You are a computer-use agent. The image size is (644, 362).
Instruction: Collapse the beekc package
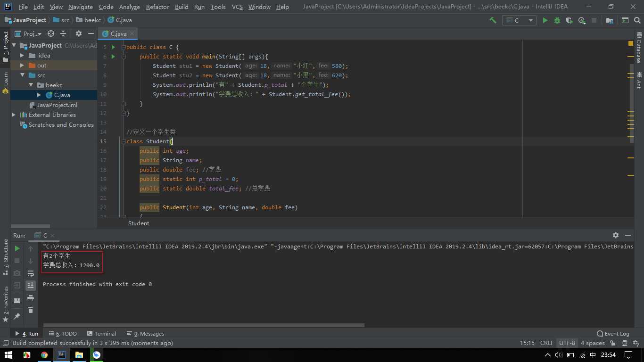31,85
